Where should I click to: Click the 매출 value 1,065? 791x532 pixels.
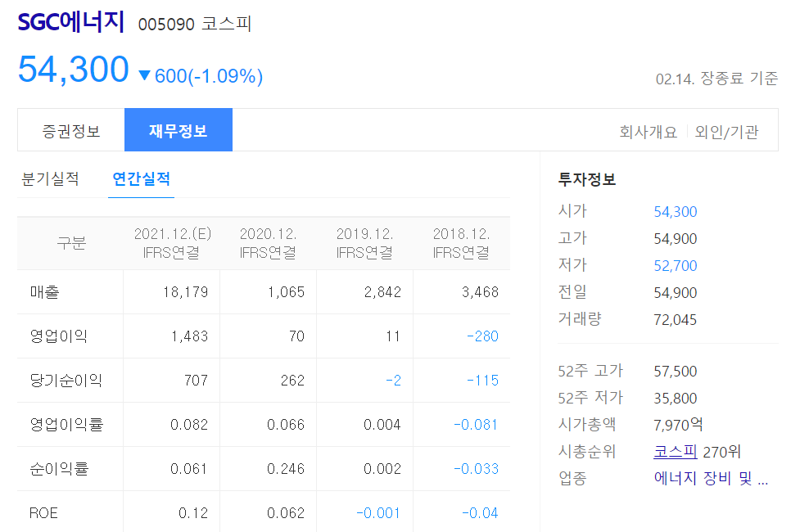(286, 292)
